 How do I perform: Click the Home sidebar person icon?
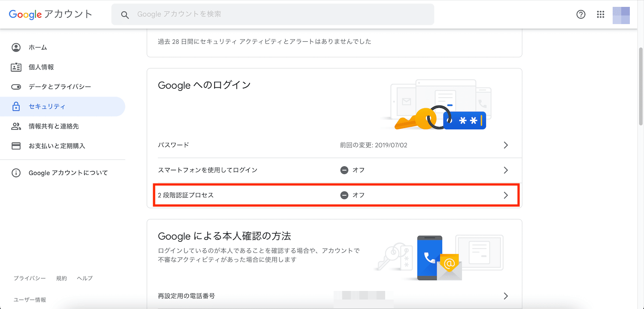16,47
